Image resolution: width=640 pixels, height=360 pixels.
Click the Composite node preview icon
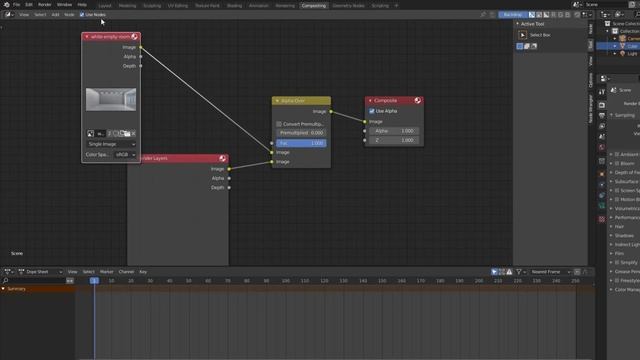tap(418, 100)
